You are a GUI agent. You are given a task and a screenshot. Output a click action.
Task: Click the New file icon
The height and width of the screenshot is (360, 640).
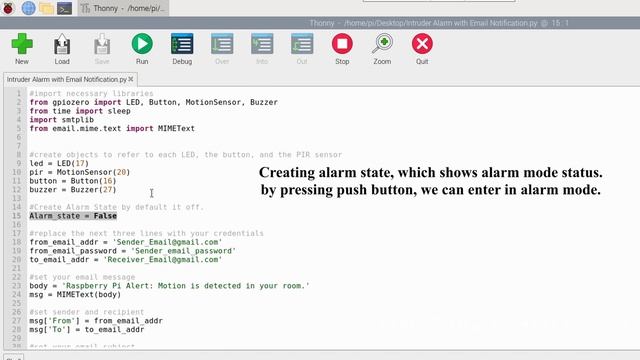point(22,44)
